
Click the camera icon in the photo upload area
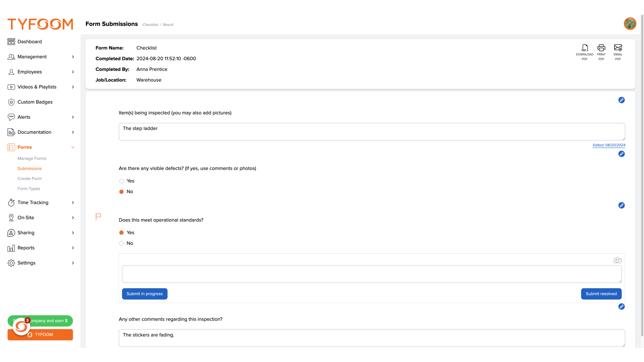point(618,260)
